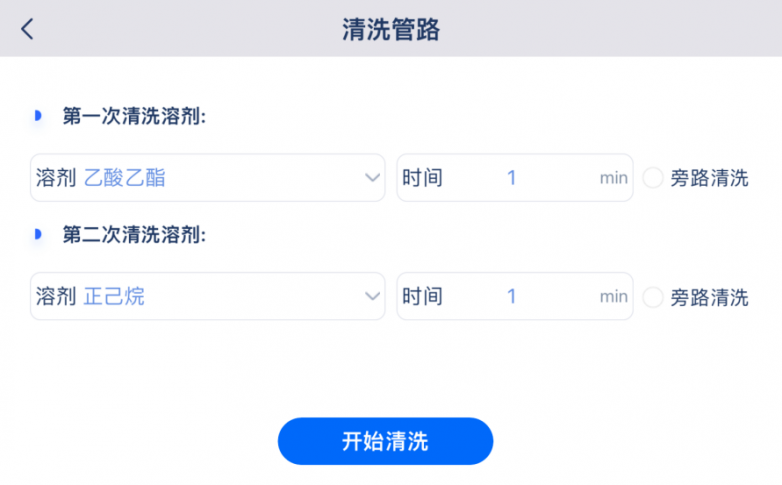Edit the first wash time value
This screenshot has width=782, height=485.
click(511, 178)
